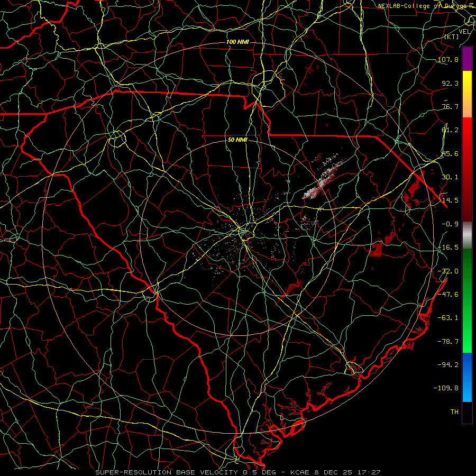Select the 76.7 legend value

pos(450,106)
